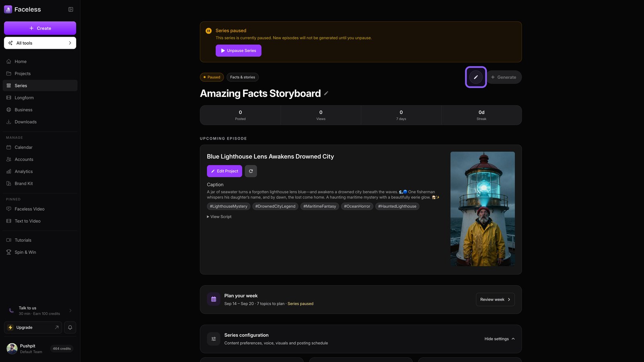Click the #OceanHorror hashtag
Viewport: 644px width, 362px height.
coord(357,206)
